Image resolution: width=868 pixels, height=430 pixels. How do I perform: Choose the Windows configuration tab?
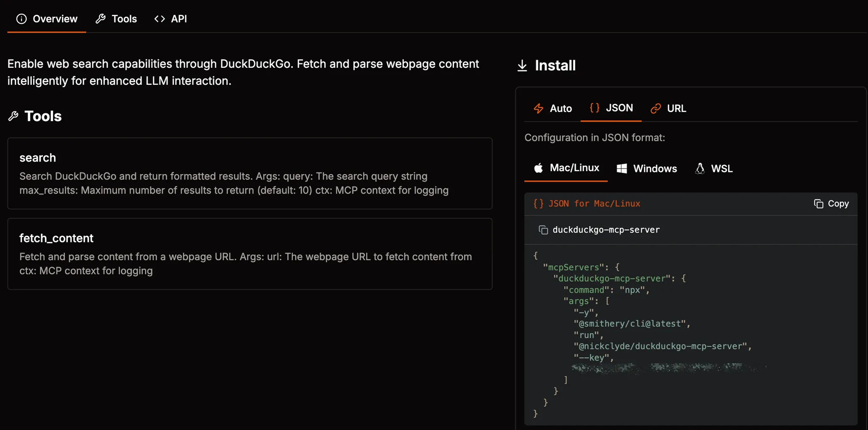tap(646, 168)
